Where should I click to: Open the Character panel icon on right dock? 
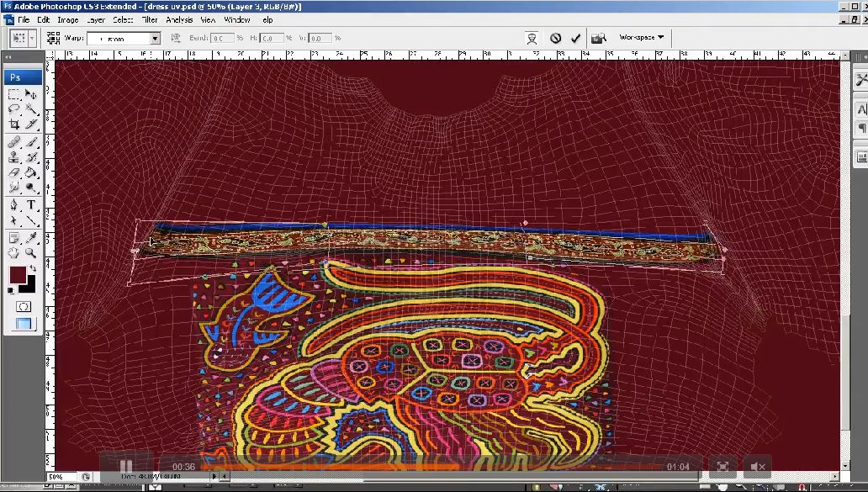point(861,109)
